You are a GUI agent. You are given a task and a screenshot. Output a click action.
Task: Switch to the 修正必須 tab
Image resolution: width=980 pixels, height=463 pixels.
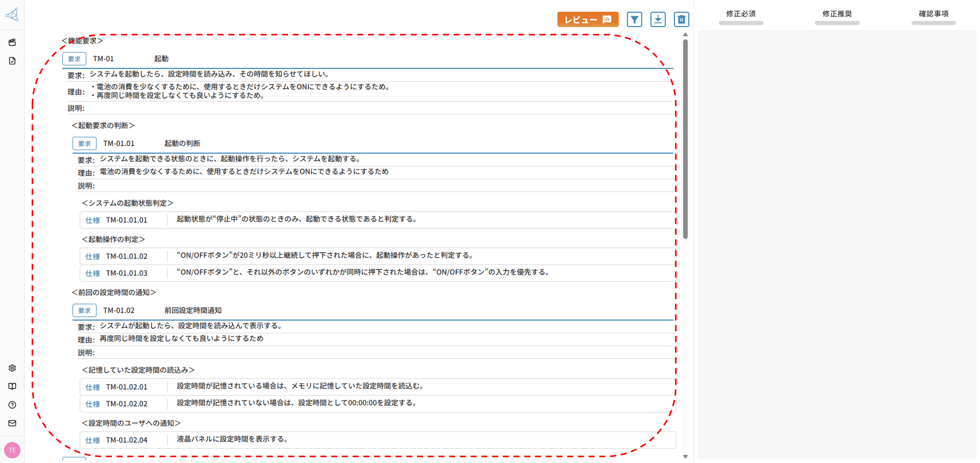click(x=741, y=14)
